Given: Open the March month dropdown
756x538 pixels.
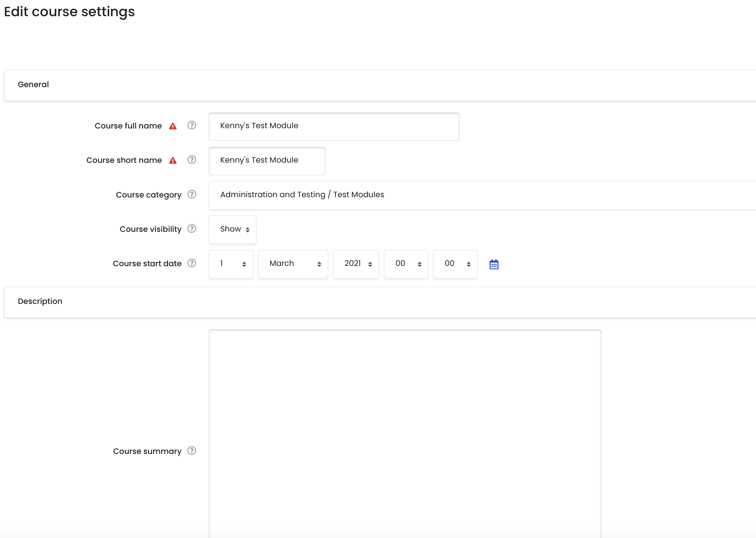Looking at the screenshot, I should click(293, 264).
